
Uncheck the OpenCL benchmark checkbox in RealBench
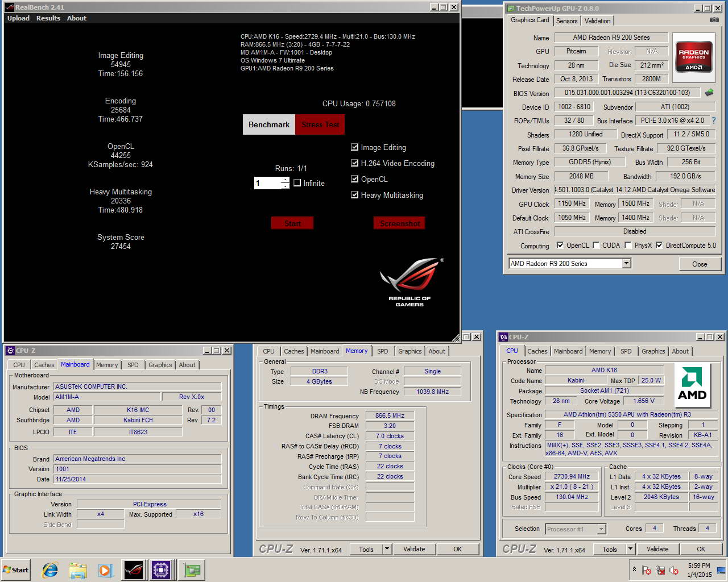tap(355, 179)
